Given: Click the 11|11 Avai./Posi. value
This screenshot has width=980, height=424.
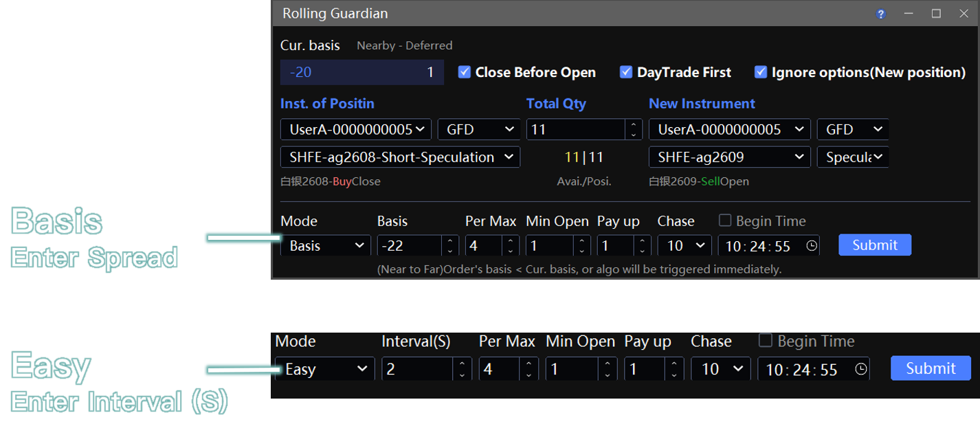Looking at the screenshot, I should (583, 157).
